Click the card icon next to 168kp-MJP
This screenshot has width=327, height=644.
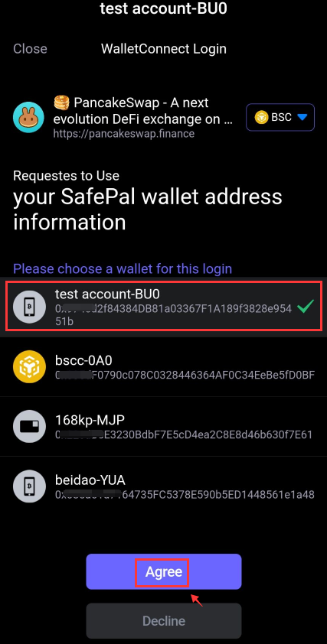pyautogui.click(x=28, y=425)
